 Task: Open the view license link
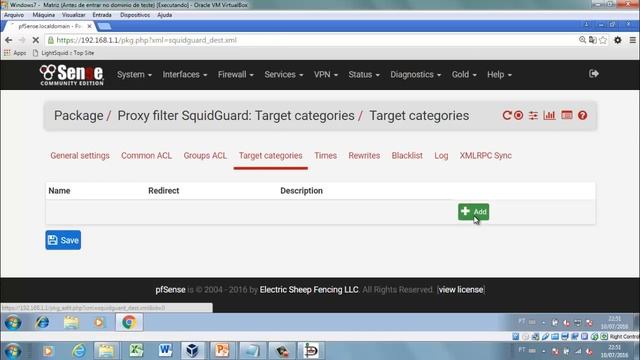(x=461, y=290)
